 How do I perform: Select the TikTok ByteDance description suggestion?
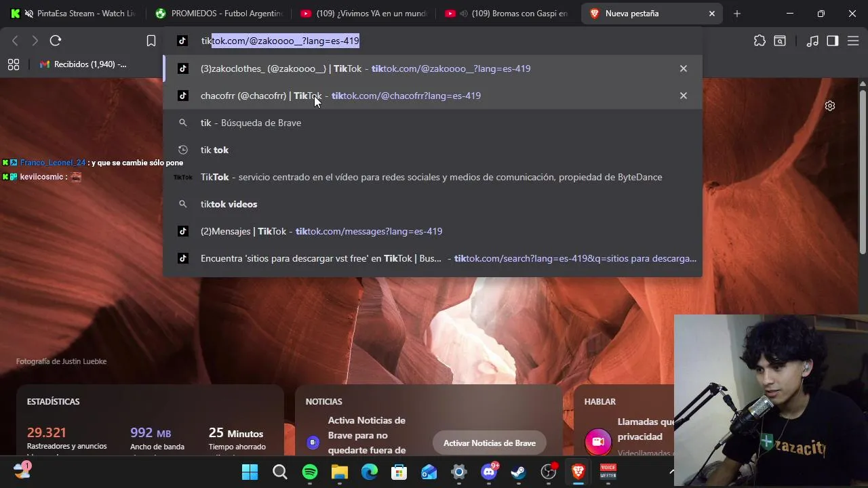point(433,177)
